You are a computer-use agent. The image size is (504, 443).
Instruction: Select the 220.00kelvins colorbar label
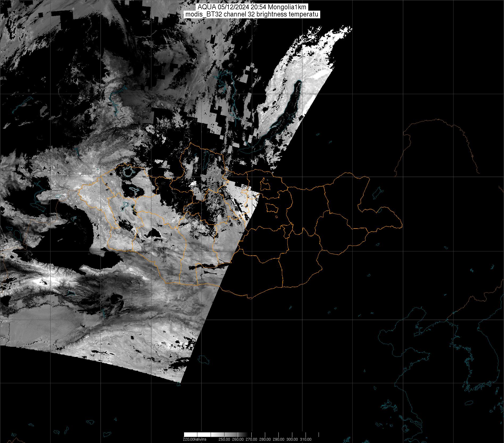pyautogui.click(x=194, y=439)
